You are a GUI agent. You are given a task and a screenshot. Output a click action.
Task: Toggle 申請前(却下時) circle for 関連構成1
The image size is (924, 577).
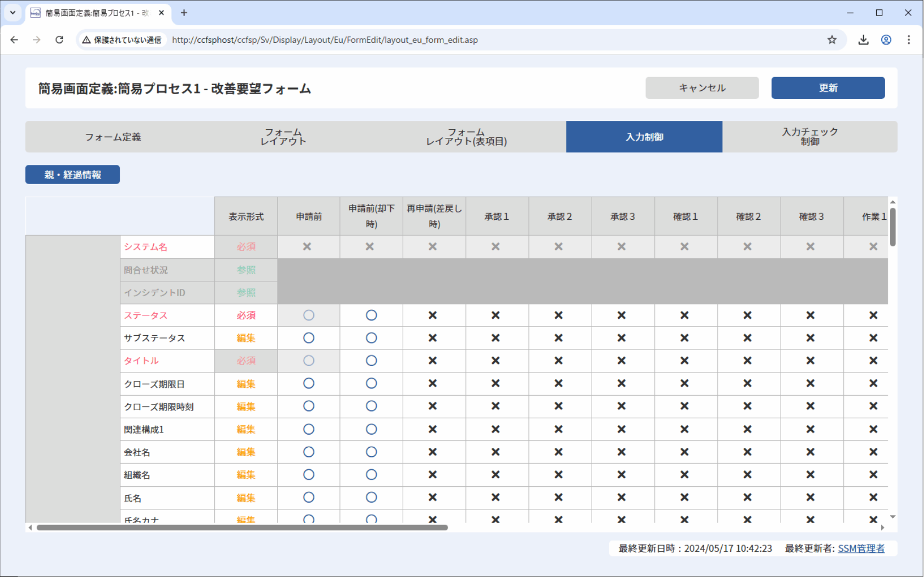[371, 429]
